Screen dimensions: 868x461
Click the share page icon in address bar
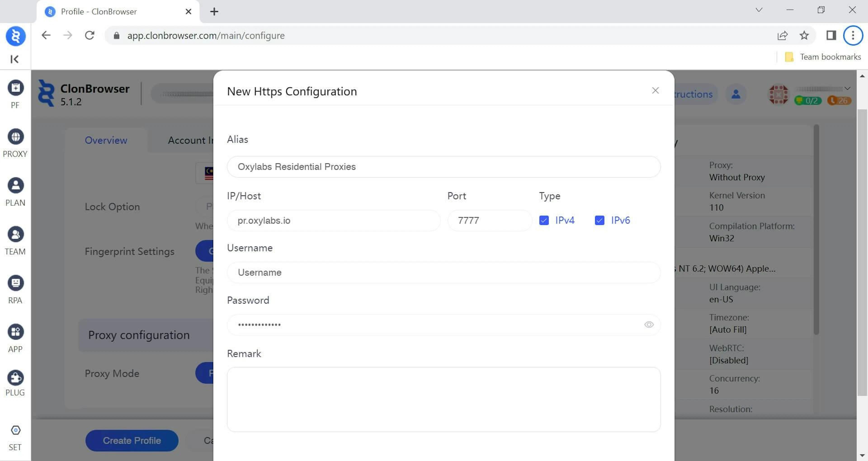click(x=782, y=35)
